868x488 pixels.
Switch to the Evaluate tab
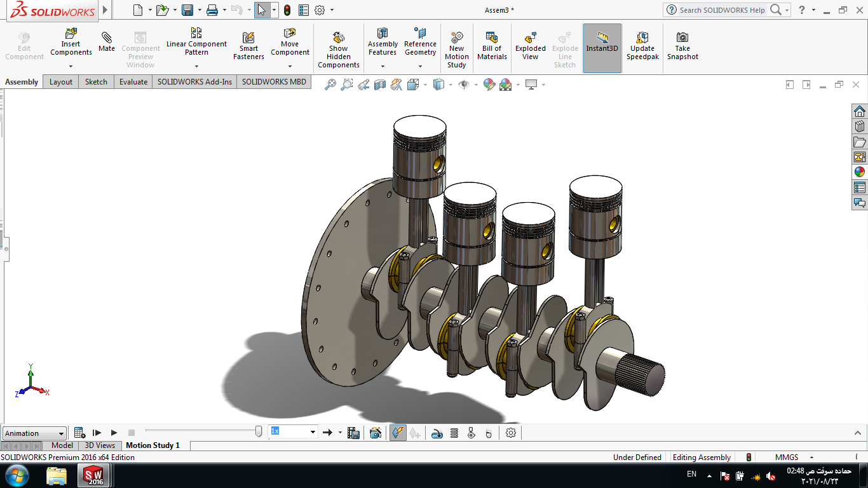point(133,82)
